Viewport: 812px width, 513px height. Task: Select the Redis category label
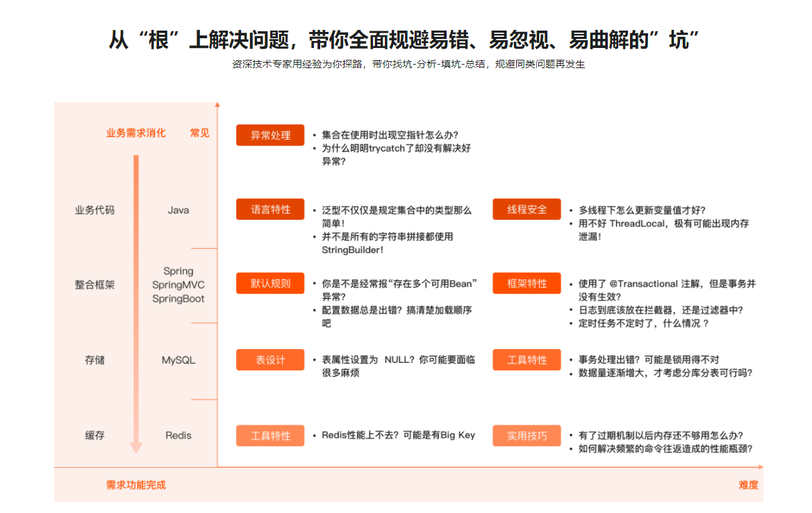tap(178, 435)
